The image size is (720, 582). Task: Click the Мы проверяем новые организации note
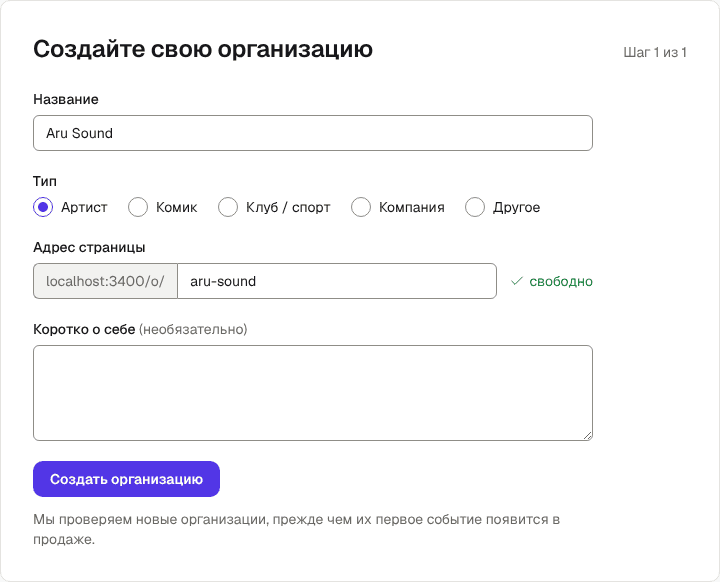(x=296, y=529)
